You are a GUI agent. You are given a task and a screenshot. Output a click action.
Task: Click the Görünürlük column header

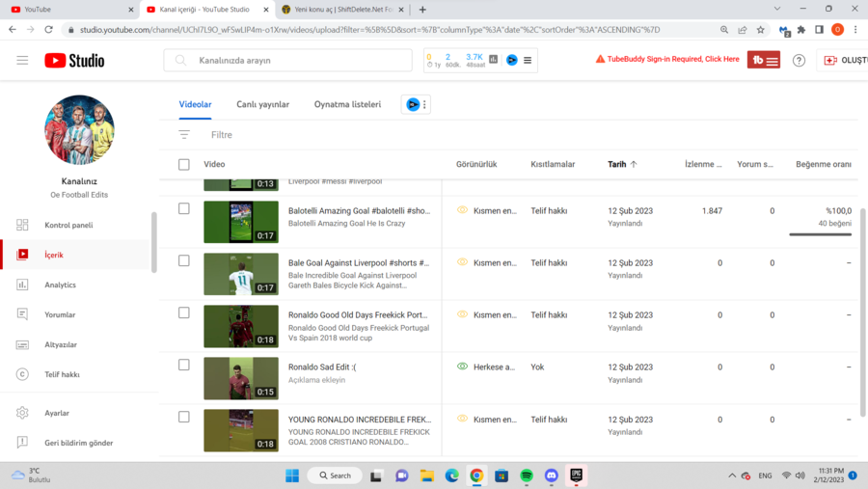(476, 164)
